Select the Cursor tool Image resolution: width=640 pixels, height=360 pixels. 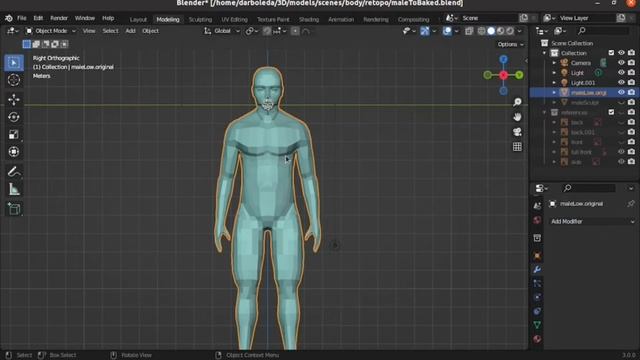click(x=14, y=80)
